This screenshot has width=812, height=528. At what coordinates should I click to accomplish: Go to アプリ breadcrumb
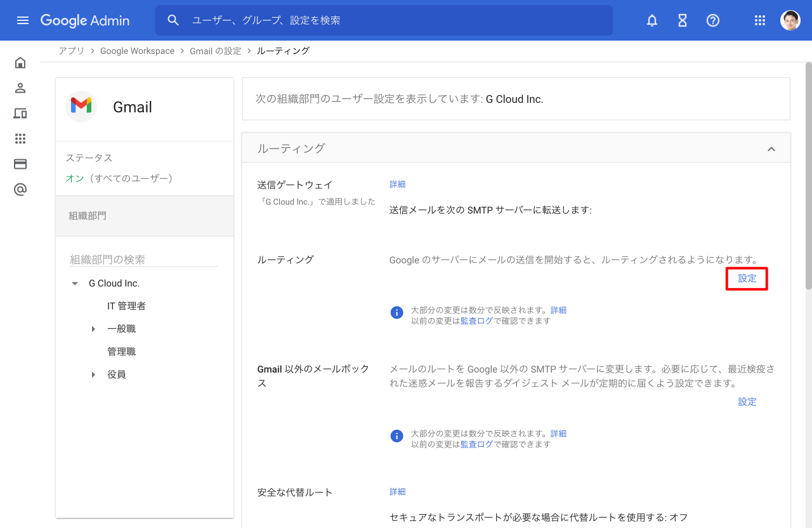[x=71, y=51]
